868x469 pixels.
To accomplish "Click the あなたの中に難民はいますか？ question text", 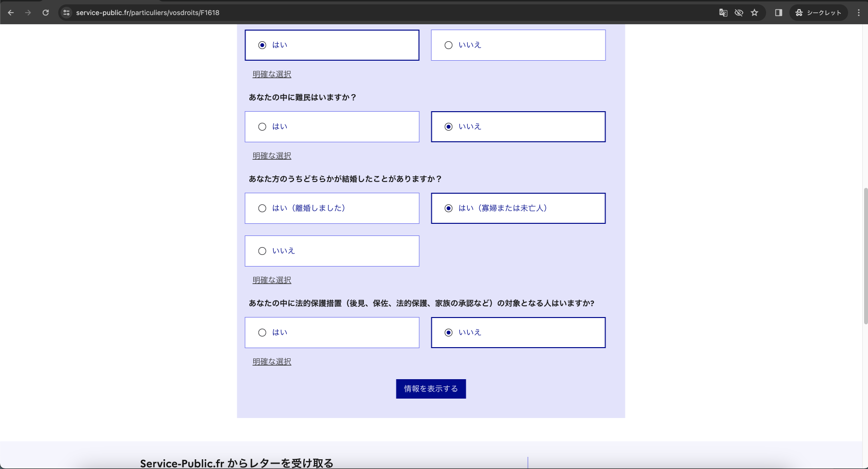I will click(303, 98).
